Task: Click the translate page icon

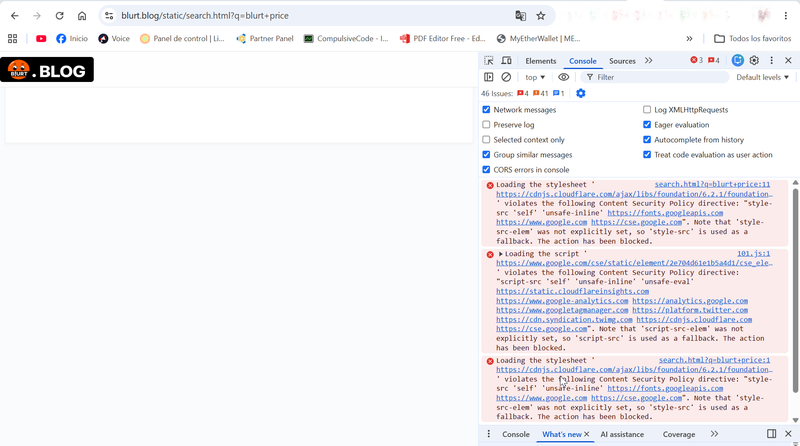Action: [x=520, y=16]
